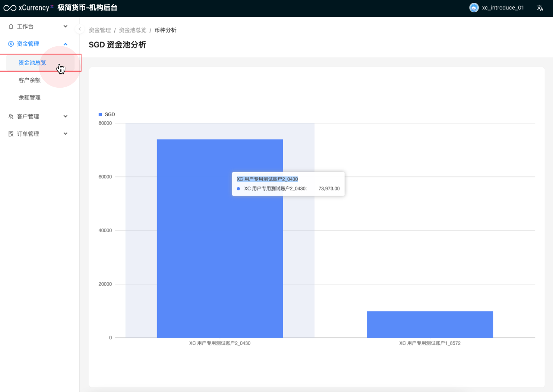Click the xCurrency infinity logo
Screen dimensions: 553x392
click(10, 8)
